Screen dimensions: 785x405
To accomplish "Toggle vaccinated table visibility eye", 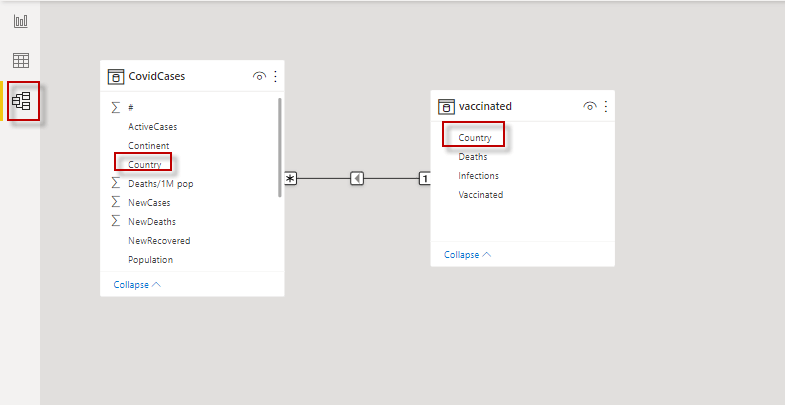I will [x=590, y=106].
